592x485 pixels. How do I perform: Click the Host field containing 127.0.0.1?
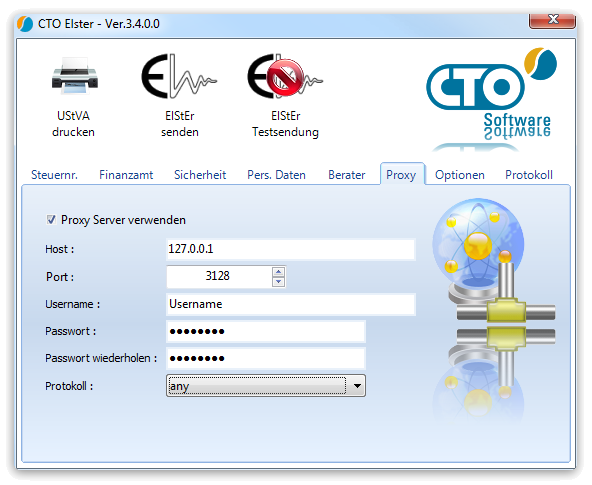pyautogui.click(x=291, y=249)
